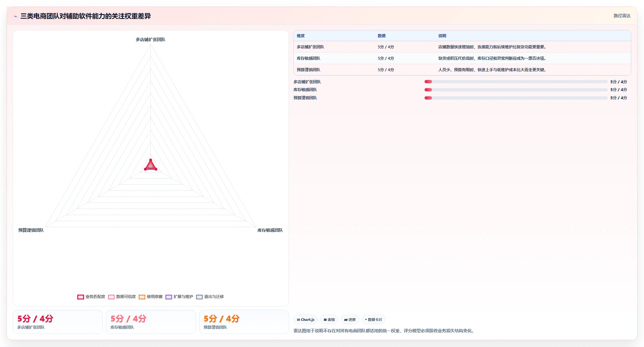Select the 预算谨慎团队 table row name

point(308,70)
